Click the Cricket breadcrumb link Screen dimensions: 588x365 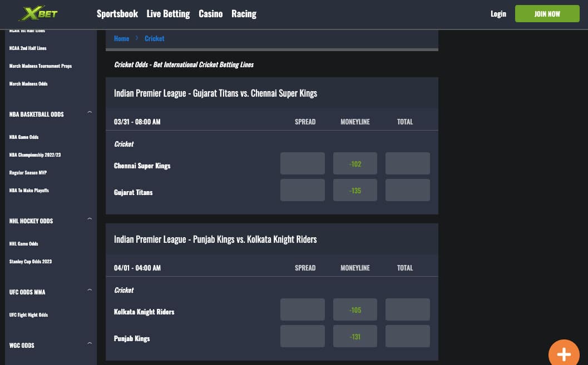click(x=155, y=38)
